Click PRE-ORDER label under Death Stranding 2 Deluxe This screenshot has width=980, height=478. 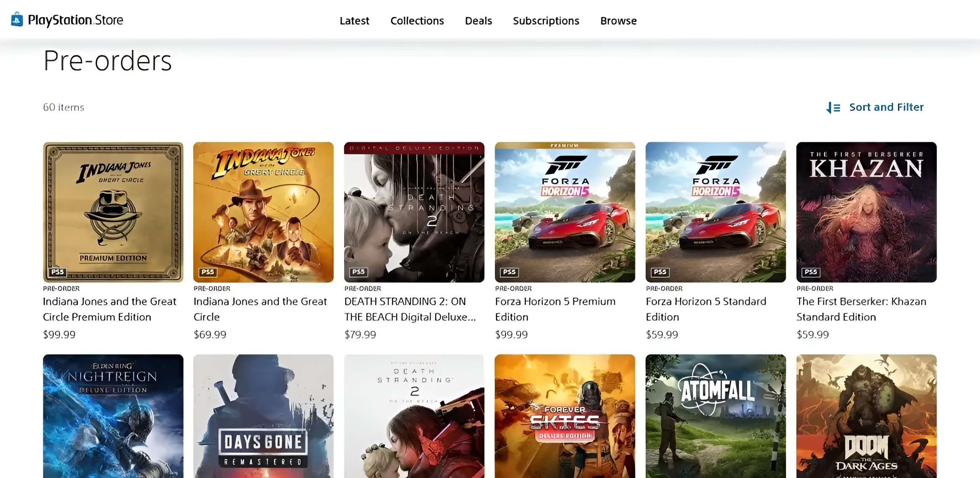(x=363, y=288)
